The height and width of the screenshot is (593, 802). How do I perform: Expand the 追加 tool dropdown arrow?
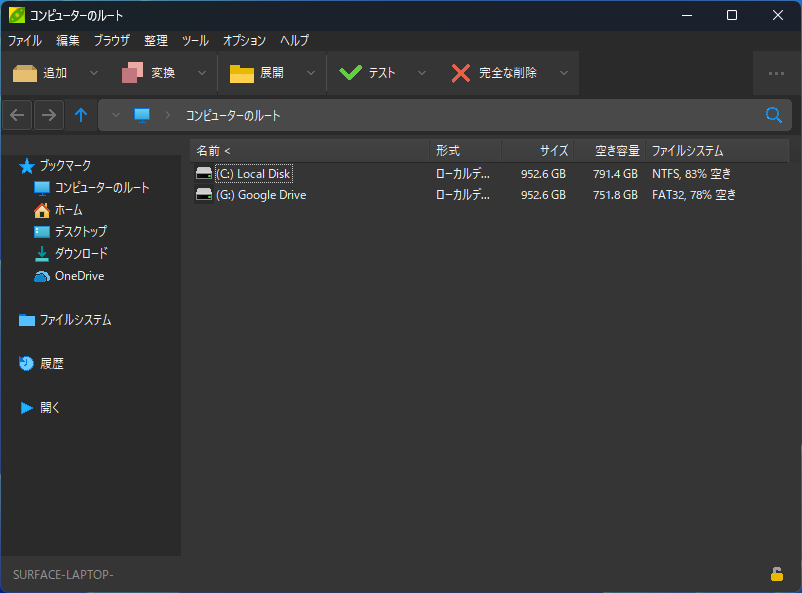[93, 73]
